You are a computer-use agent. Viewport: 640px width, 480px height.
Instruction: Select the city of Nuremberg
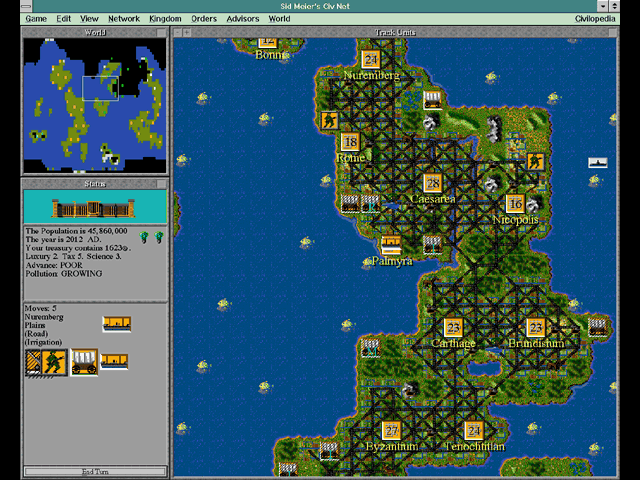click(x=371, y=60)
